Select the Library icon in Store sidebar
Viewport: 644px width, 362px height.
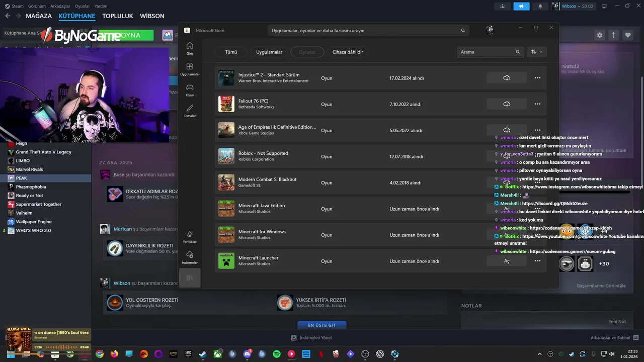coord(190,278)
